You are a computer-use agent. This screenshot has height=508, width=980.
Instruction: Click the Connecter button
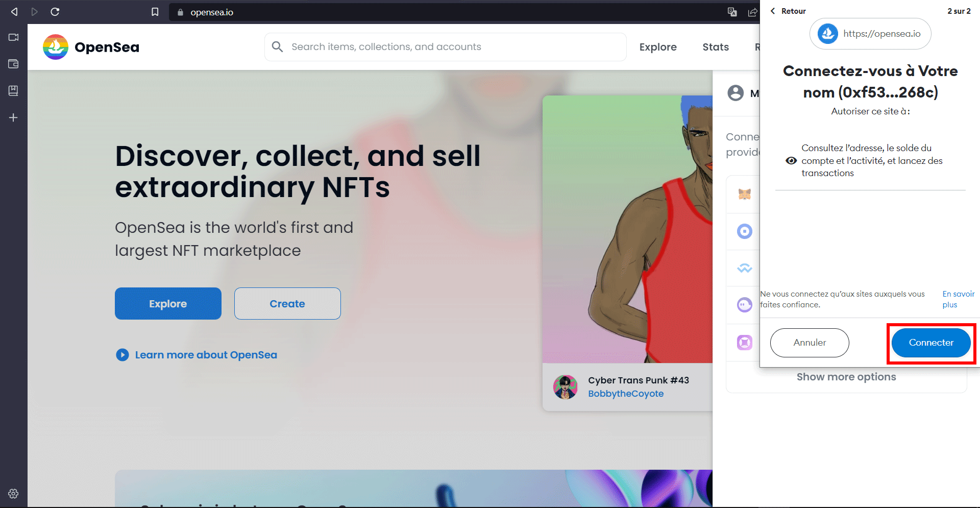tap(931, 343)
